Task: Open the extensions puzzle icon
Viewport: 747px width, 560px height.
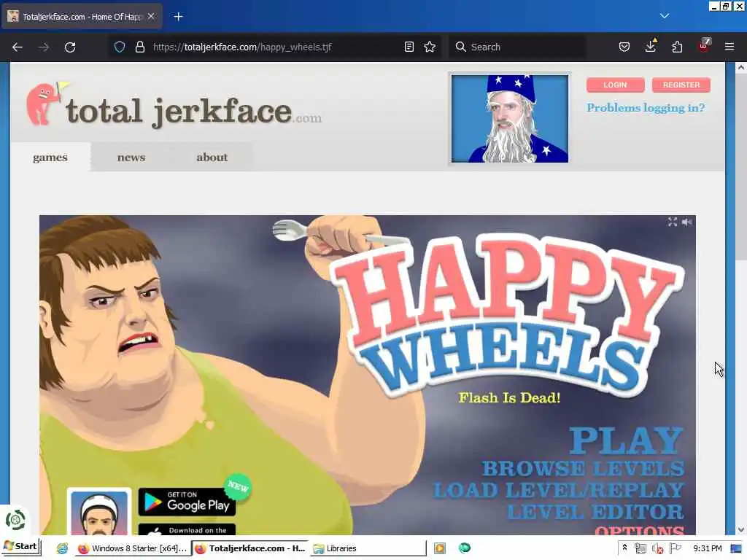Action: click(x=677, y=47)
